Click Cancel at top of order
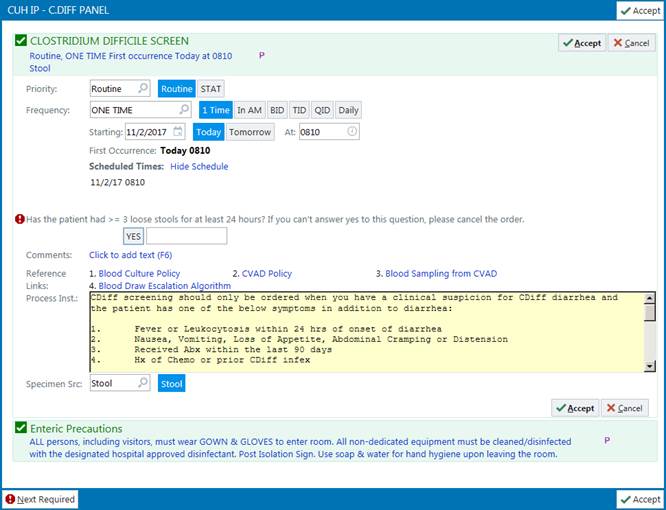The image size is (666, 510). (631, 44)
